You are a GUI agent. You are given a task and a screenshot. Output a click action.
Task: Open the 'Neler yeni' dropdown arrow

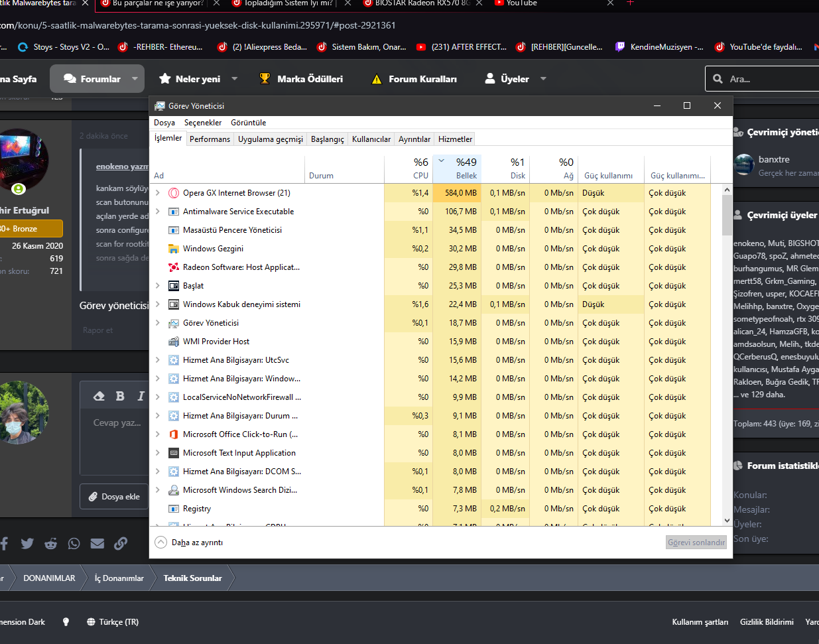[234, 78]
